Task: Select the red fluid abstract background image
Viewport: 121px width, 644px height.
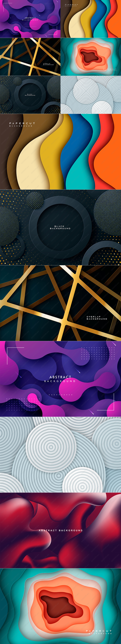Action: (60, 530)
